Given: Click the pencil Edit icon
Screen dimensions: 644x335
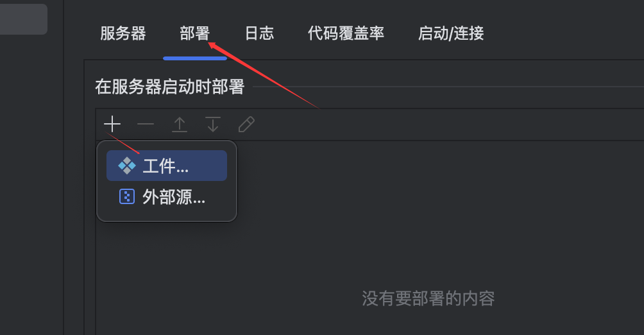Looking at the screenshot, I should [246, 125].
